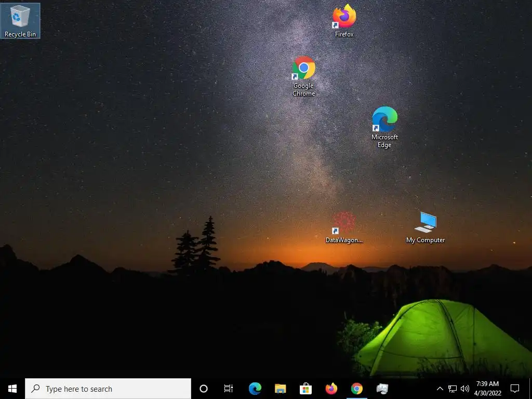Show hidden system tray icons
The width and height of the screenshot is (532, 399).
click(440, 389)
